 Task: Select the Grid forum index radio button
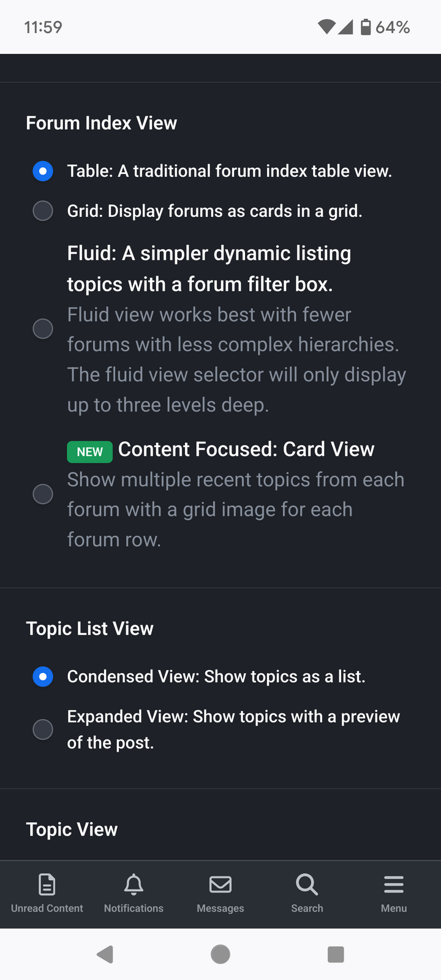43,211
